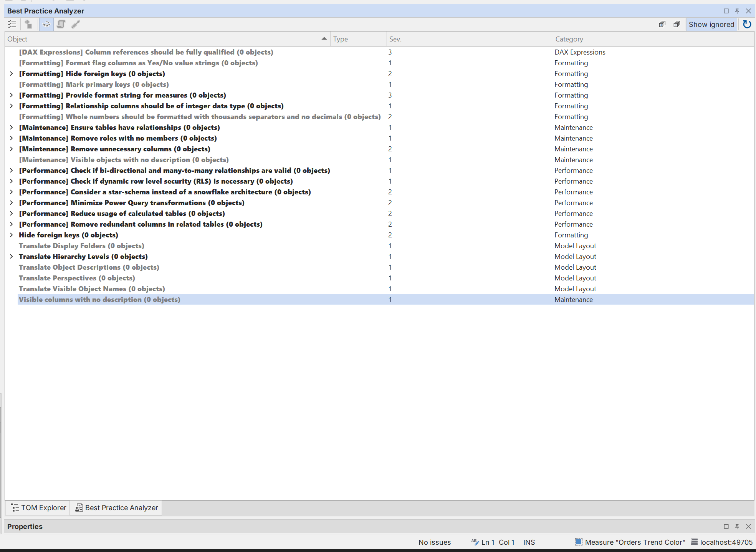Viewport: 756px width, 552px height.
Task: Click the apply fix screwdriver icon
Action: (x=76, y=24)
